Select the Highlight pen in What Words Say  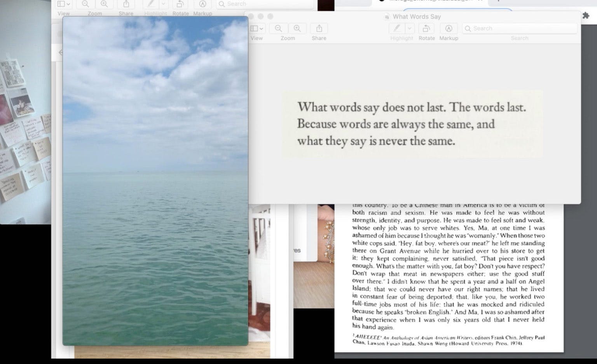[397, 28]
